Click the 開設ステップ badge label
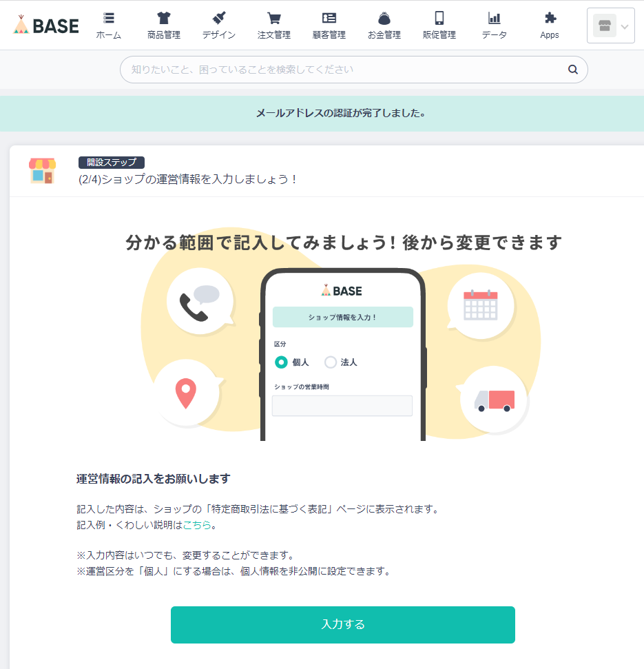The image size is (644, 669). [112, 163]
